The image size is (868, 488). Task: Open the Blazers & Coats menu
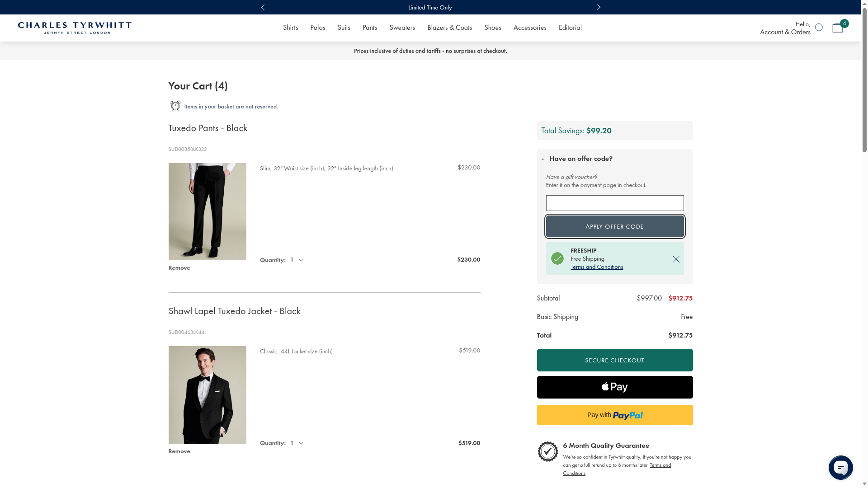449,28
